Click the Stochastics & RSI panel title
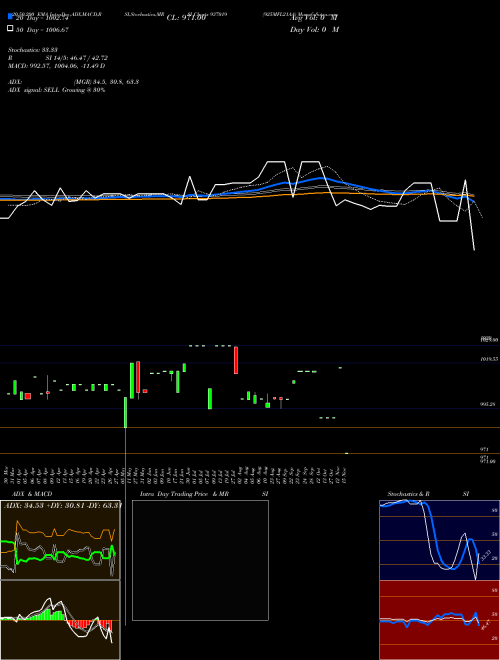 (x=428, y=494)
